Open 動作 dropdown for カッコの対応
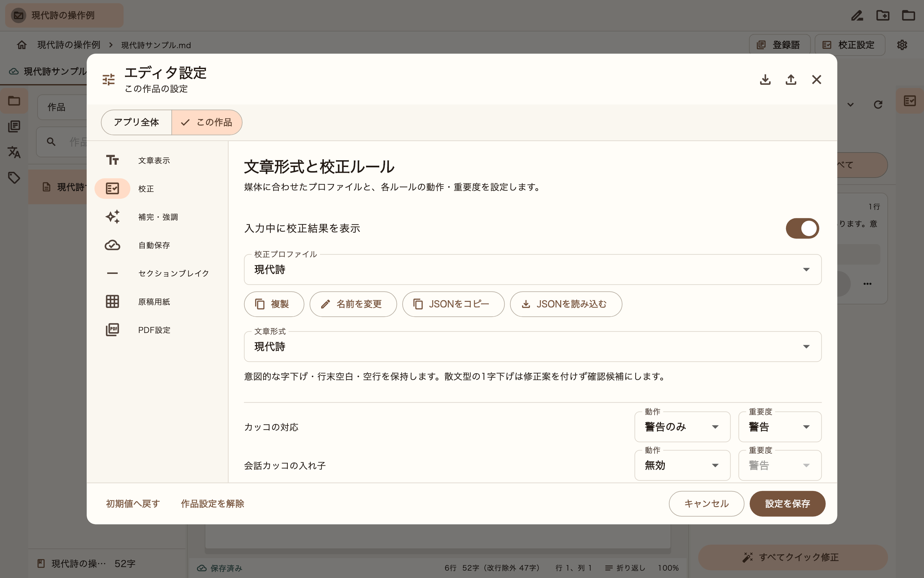924x578 pixels. pyautogui.click(x=682, y=427)
